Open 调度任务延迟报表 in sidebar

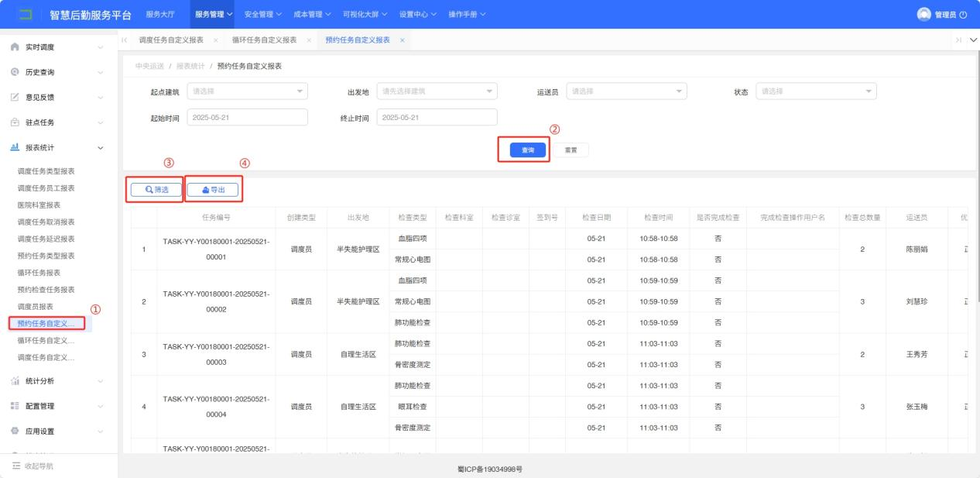(46, 239)
